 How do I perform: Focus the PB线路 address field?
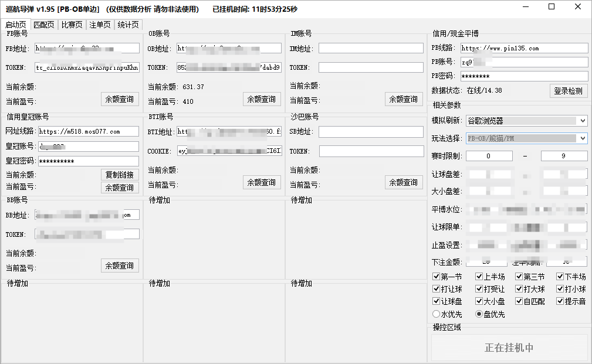click(523, 48)
